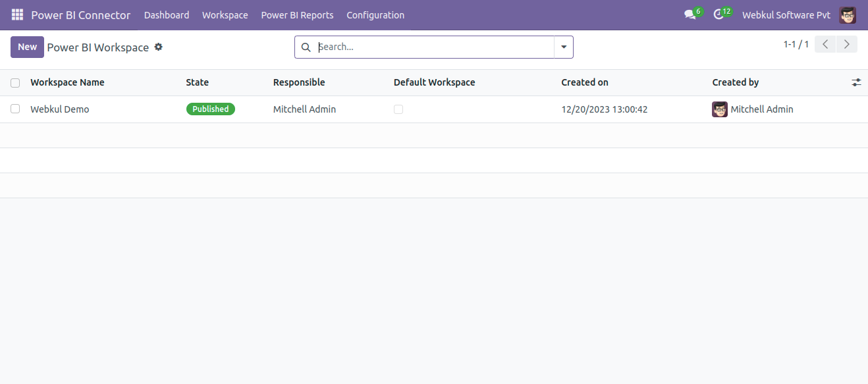Open the Odoo apps grid menu

tap(16, 14)
